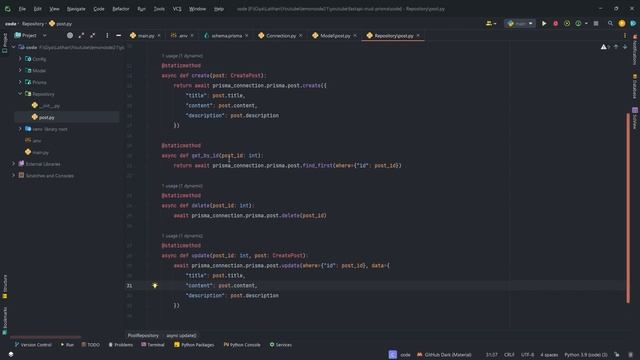Expand the Prisma folder

[x=20, y=82]
